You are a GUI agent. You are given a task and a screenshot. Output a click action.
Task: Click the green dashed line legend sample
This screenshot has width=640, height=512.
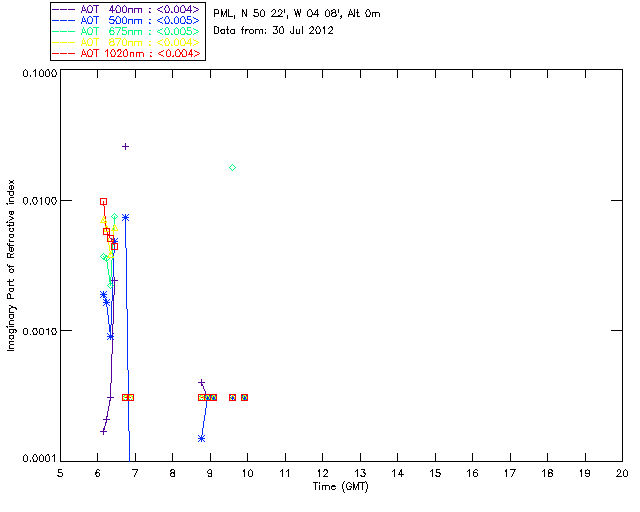64,31
